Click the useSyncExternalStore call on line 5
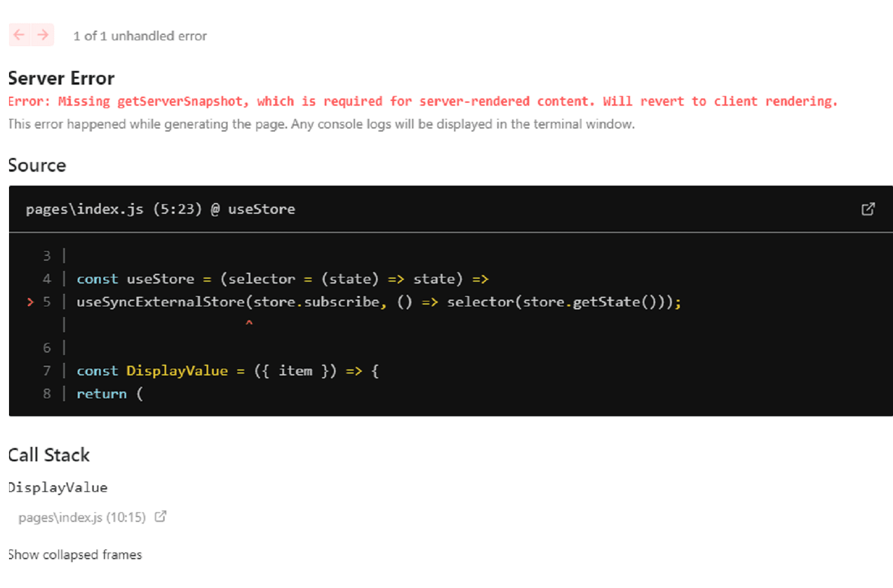893x588 pixels. (x=161, y=302)
